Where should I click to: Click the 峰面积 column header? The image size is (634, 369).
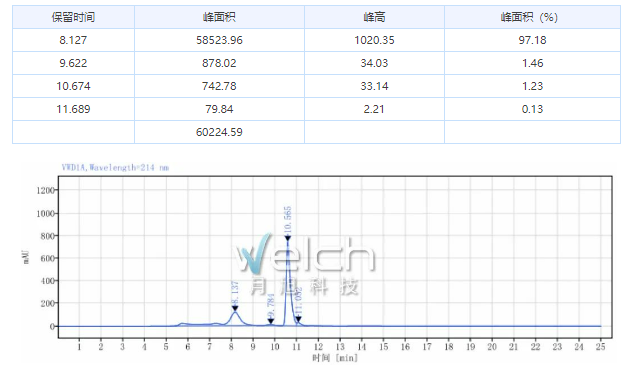pos(219,17)
